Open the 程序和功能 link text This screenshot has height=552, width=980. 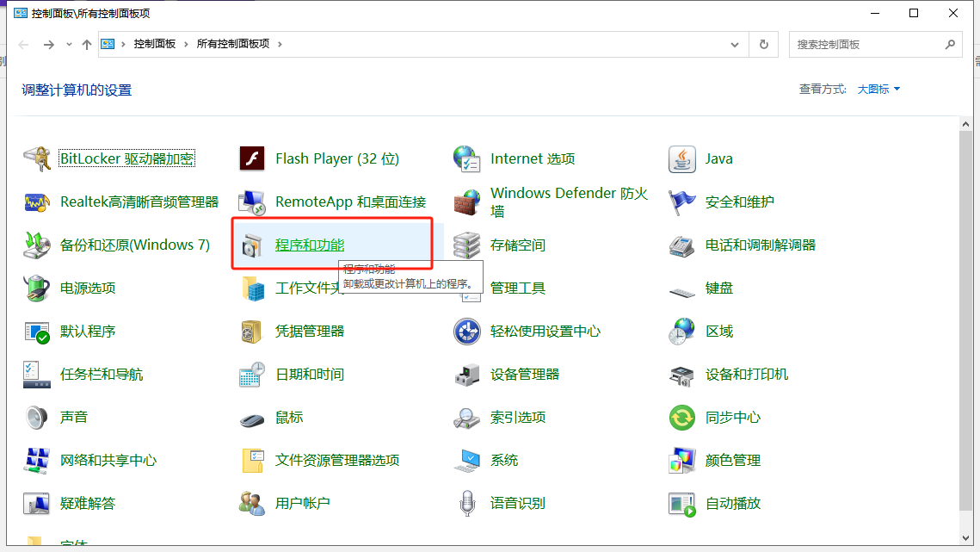(x=310, y=245)
